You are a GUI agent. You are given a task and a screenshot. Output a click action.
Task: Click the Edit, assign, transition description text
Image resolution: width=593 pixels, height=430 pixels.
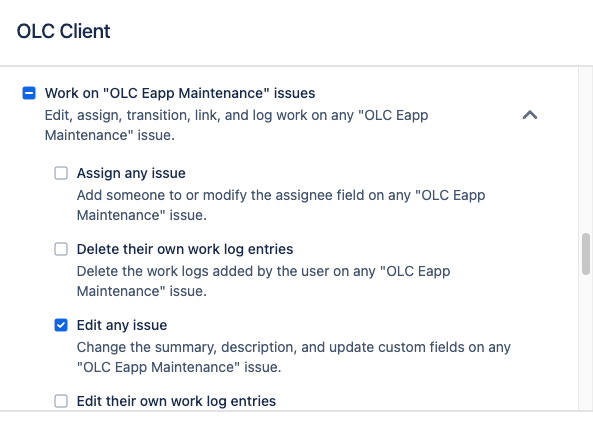click(x=236, y=125)
